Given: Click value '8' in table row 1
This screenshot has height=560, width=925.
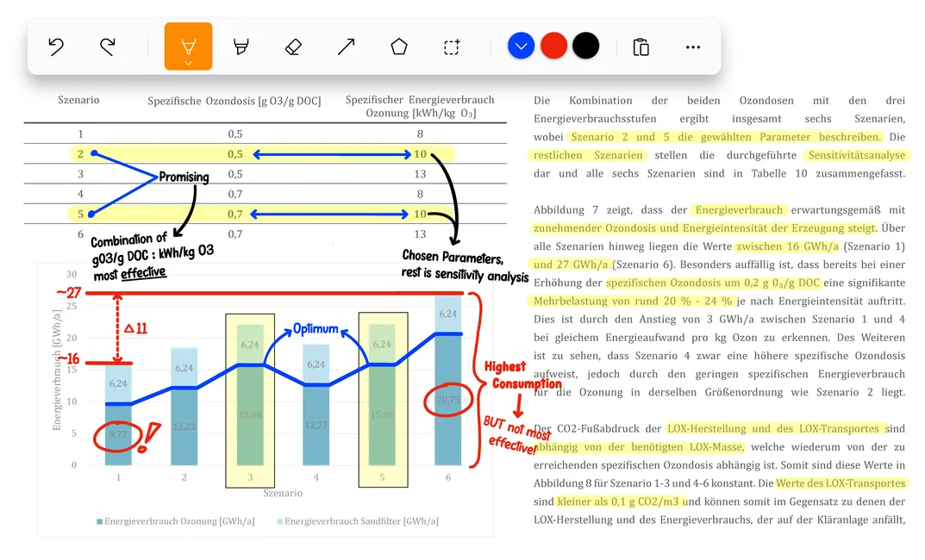Looking at the screenshot, I should pyautogui.click(x=420, y=134).
